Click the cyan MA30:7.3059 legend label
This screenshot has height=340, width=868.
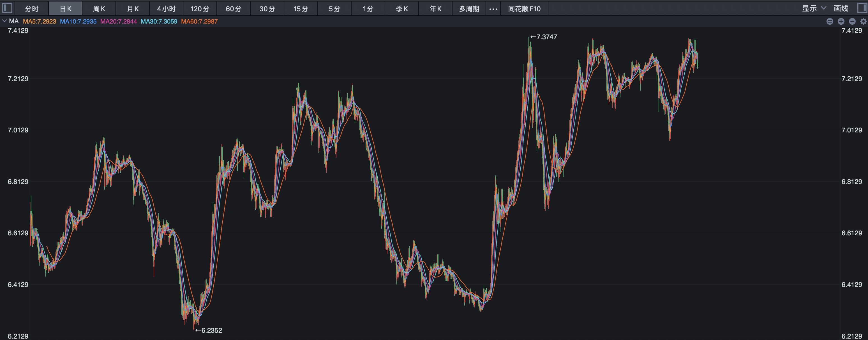[159, 21]
